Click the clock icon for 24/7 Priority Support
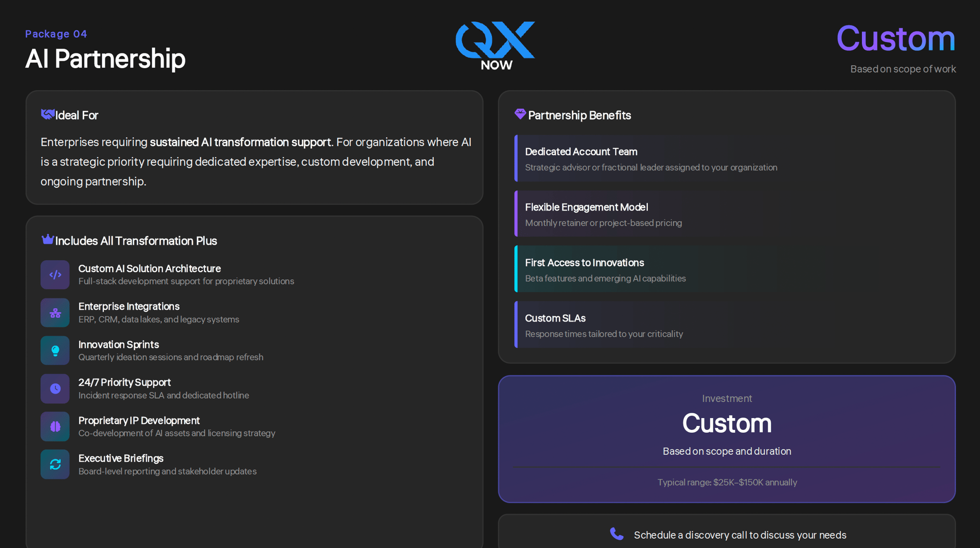 tap(55, 389)
